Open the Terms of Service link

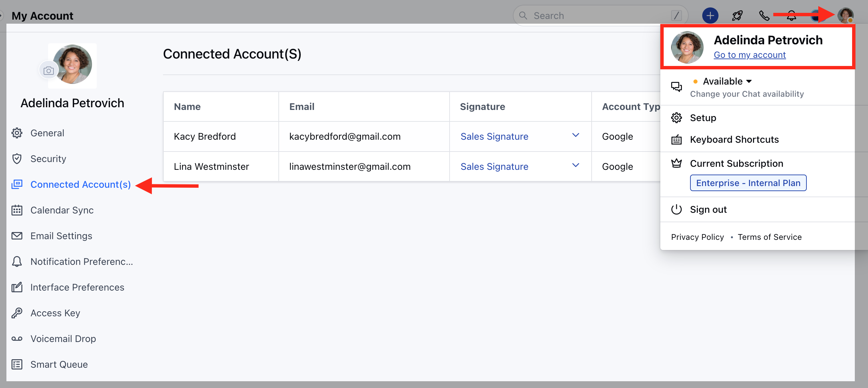click(x=770, y=237)
